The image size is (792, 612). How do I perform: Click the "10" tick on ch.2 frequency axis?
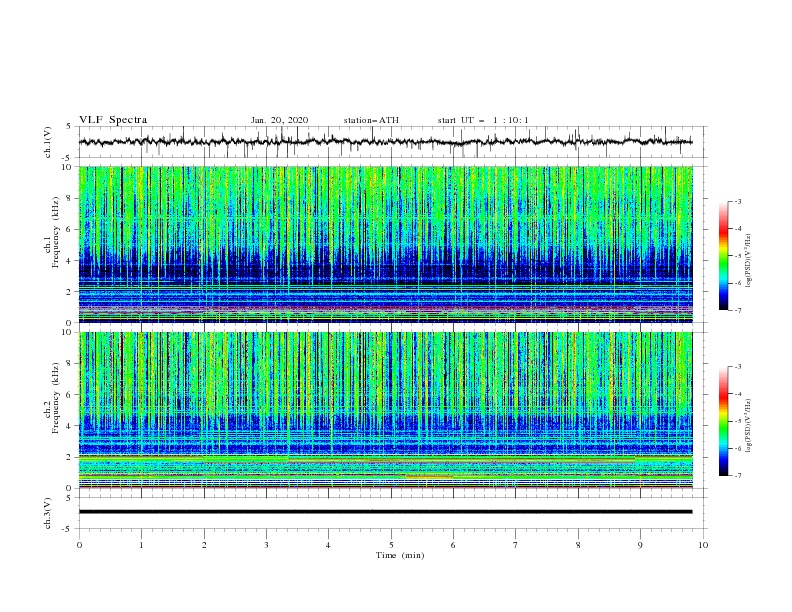(x=68, y=332)
